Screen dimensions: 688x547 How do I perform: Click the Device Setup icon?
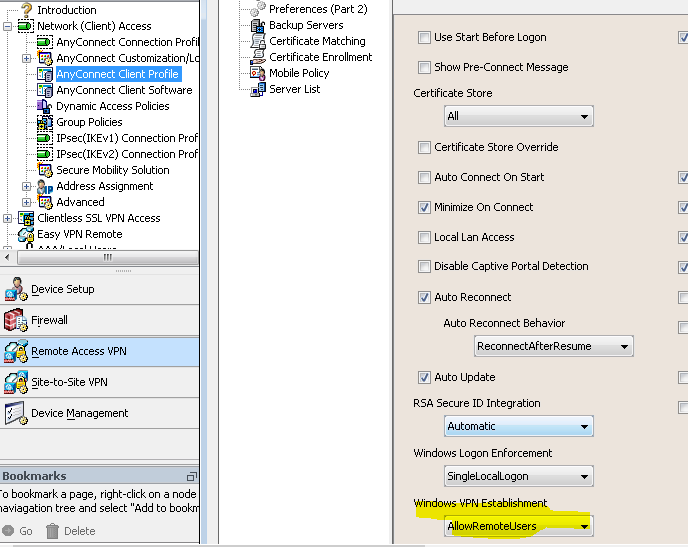point(15,290)
